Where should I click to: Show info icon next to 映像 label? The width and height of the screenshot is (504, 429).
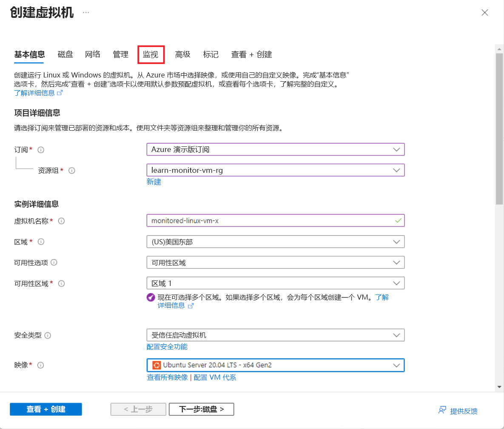pyautogui.click(x=40, y=365)
